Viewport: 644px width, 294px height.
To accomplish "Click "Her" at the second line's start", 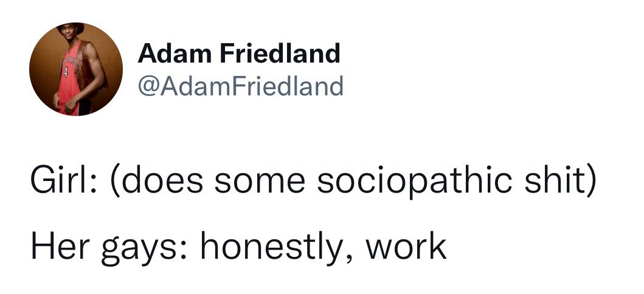I will point(54,246).
